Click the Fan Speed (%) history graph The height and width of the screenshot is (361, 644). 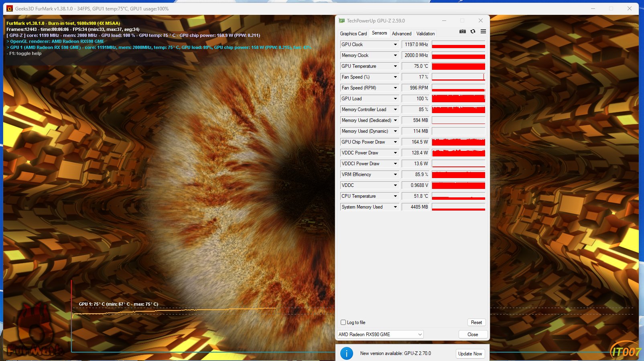(458, 77)
